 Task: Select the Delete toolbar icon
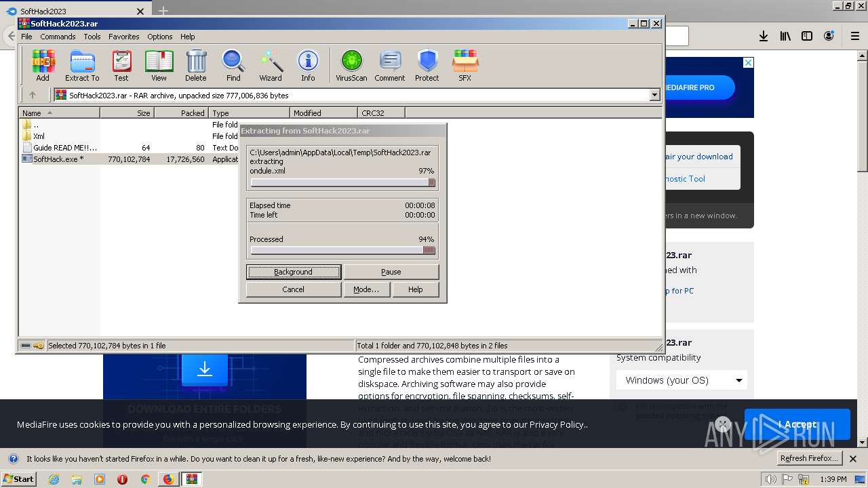pos(196,66)
